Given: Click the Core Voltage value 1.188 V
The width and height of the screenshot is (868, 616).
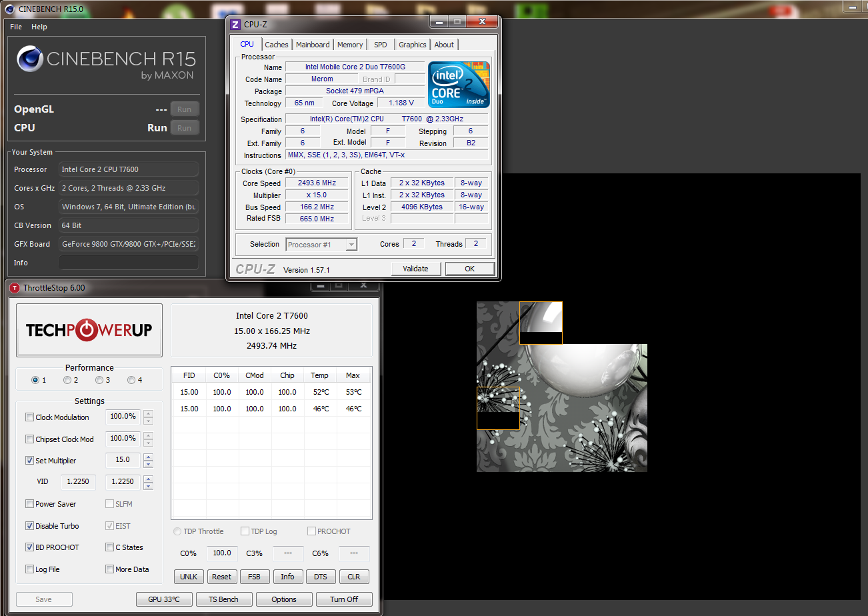Looking at the screenshot, I should click(x=401, y=103).
